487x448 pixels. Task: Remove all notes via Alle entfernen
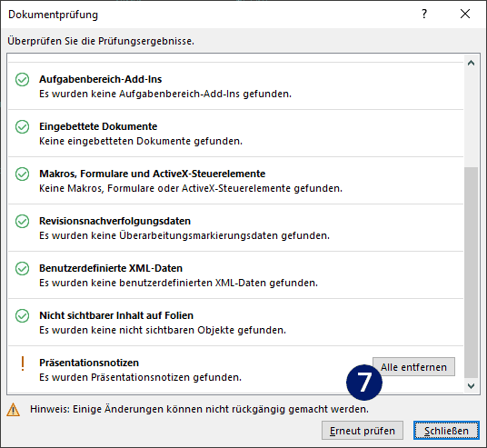(x=413, y=367)
